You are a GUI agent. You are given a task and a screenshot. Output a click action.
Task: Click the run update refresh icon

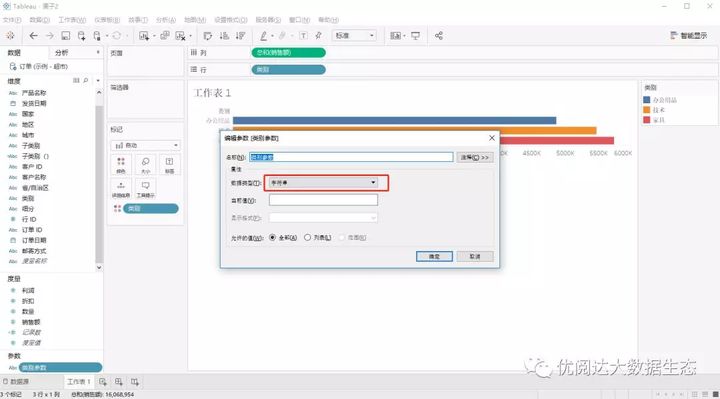[117, 35]
